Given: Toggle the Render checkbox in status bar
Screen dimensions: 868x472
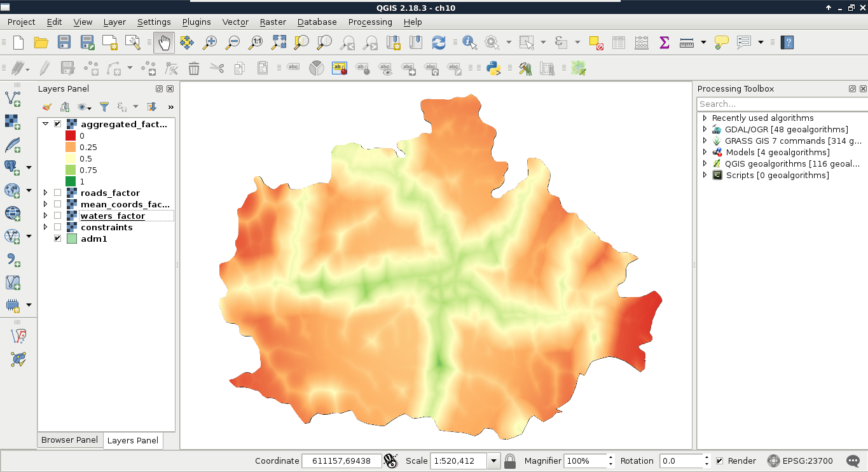Looking at the screenshot, I should pos(719,461).
